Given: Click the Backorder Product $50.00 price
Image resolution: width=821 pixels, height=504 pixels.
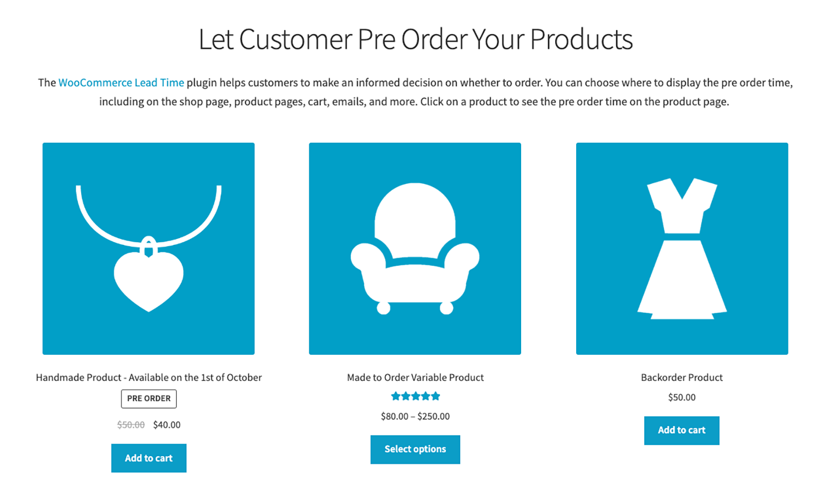Looking at the screenshot, I should click(681, 397).
